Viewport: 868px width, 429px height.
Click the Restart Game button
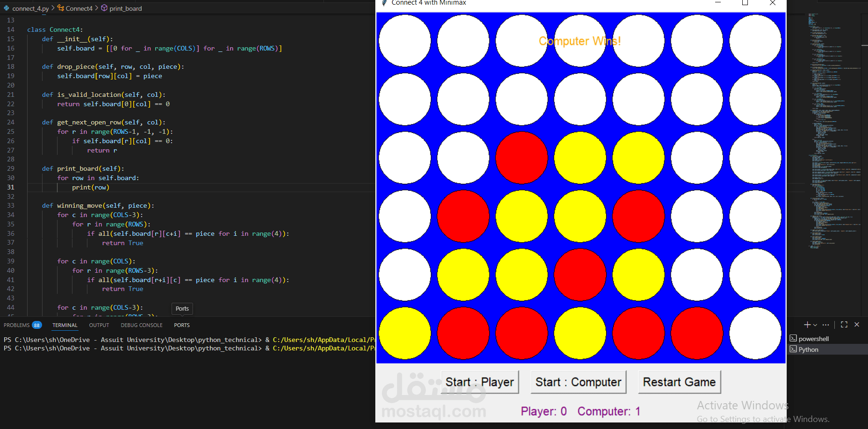[679, 382]
